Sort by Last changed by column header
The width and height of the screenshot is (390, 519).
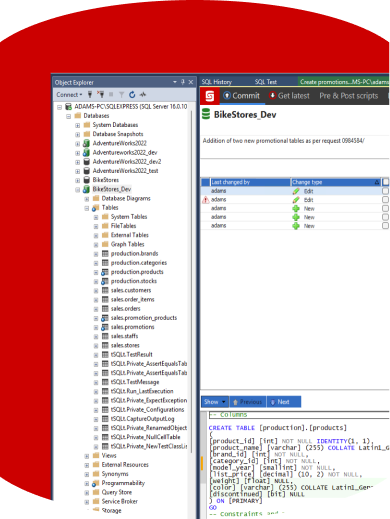pos(250,182)
